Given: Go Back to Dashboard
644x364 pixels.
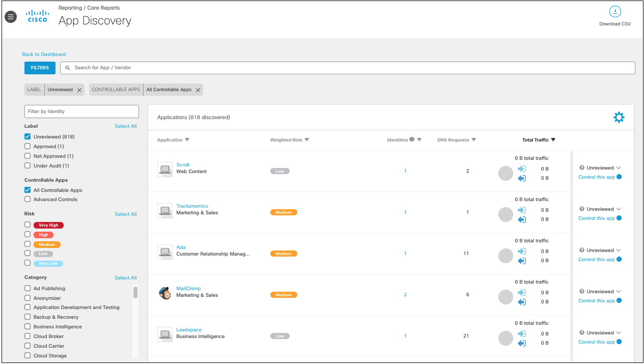Looking at the screenshot, I should pos(44,54).
